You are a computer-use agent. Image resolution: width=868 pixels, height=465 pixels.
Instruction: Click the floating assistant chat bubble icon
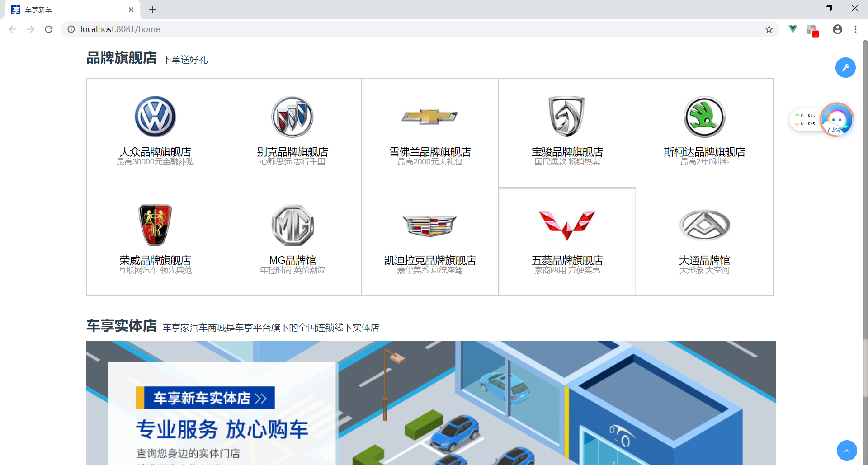click(x=837, y=120)
